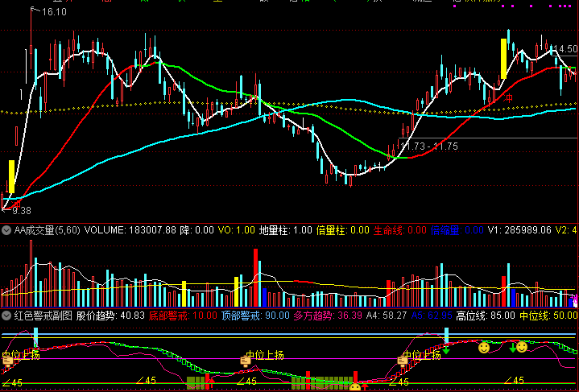Click the 11.73 - 11.75 gap label

coord(429,146)
